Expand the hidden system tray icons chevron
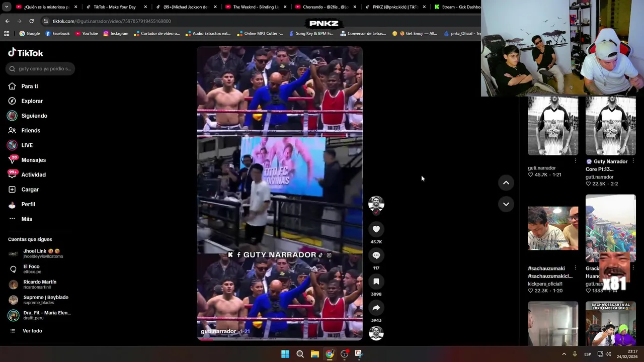644x362 pixels. click(x=563, y=354)
